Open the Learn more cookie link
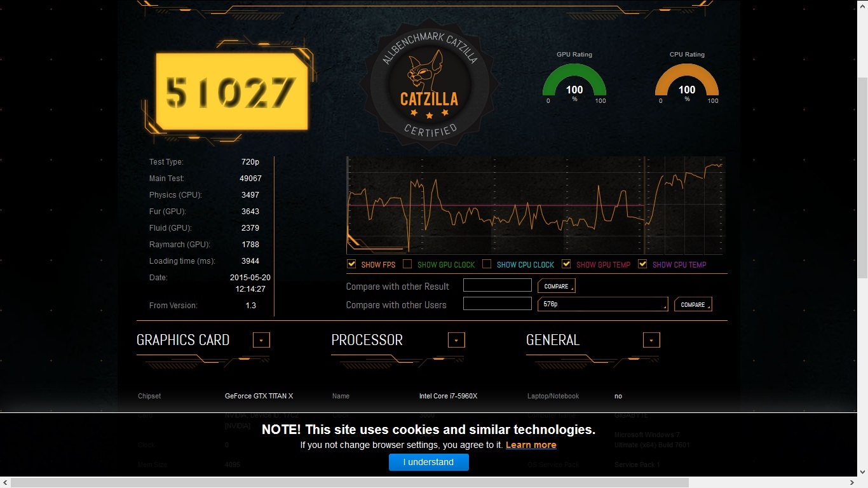The width and height of the screenshot is (868, 488). [531, 445]
